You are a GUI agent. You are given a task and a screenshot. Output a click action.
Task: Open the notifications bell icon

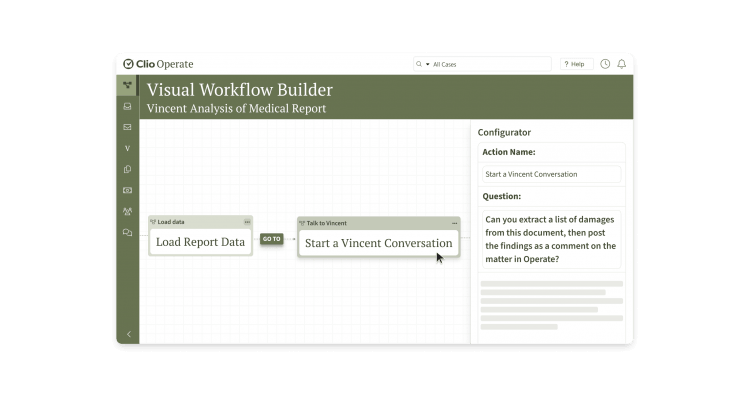click(x=621, y=64)
